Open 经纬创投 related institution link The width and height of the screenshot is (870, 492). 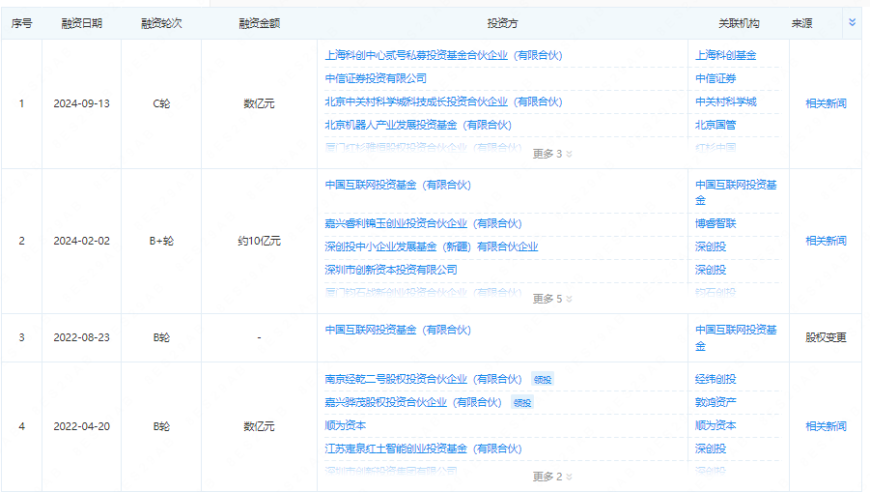click(716, 379)
